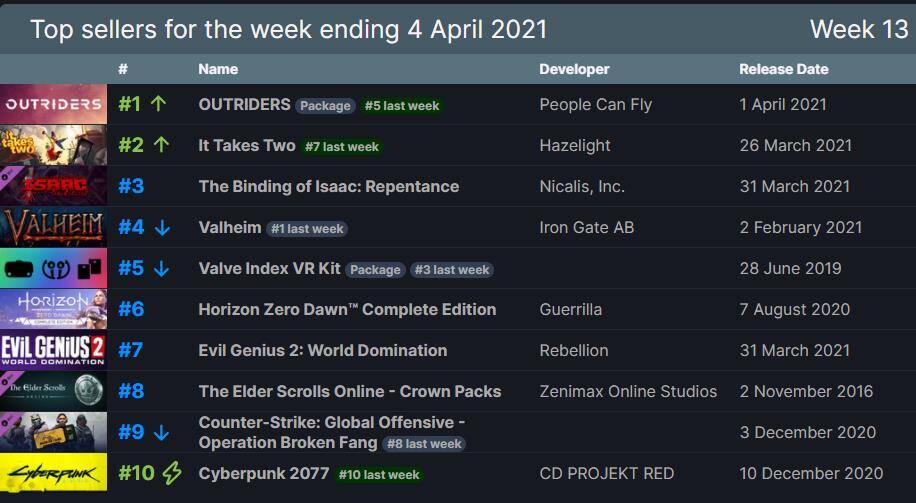Viewport: 916px width, 503px height.
Task: Click the down arrow beside #9 rank
Action: click(x=161, y=432)
